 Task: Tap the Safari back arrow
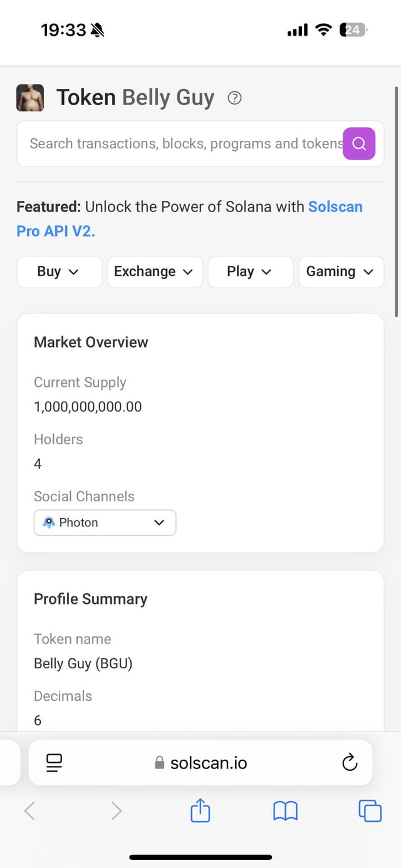coord(29,811)
